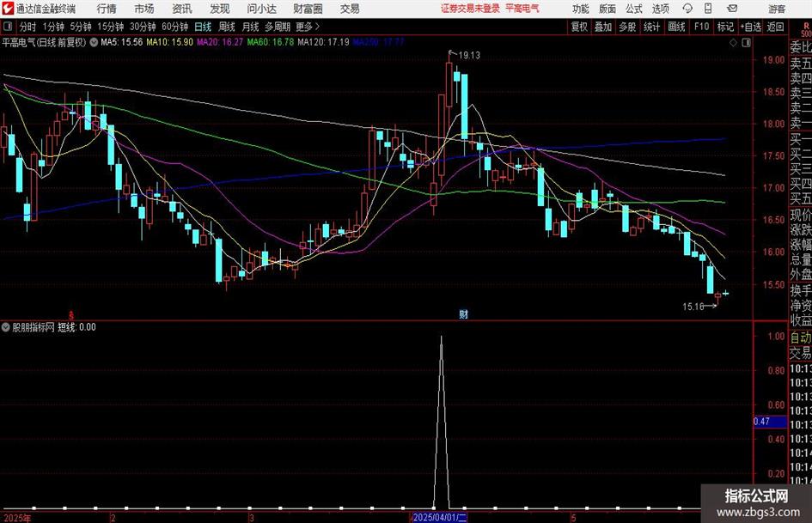Viewport: 812px width, 523px height.
Task: Click the mobile phone icon
Action: pyautogui.click(x=708, y=9)
